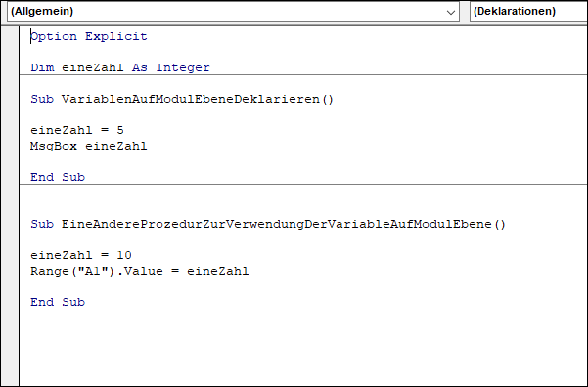Click the Explicit keyword at top
The image size is (588, 387).
click(116, 36)
